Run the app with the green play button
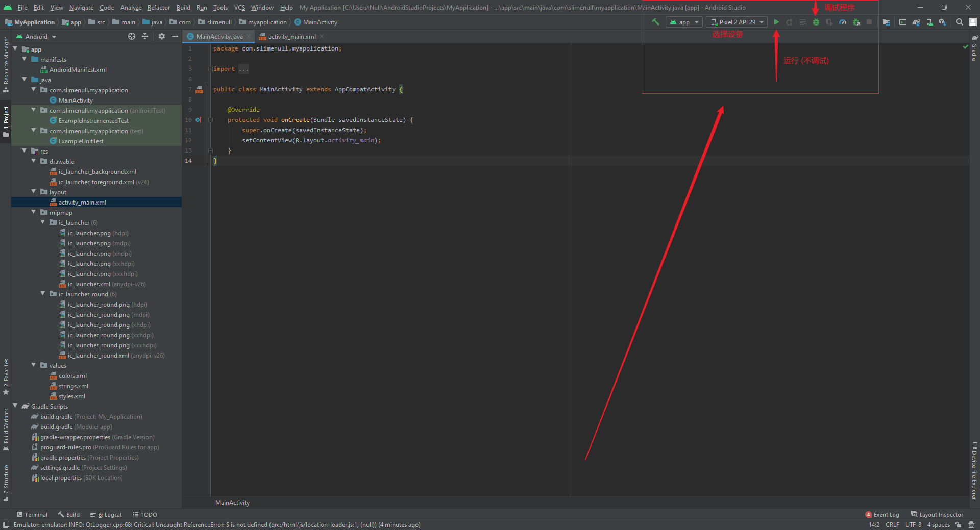This screenshot has width=980, height=530. [x=776, y=22]
